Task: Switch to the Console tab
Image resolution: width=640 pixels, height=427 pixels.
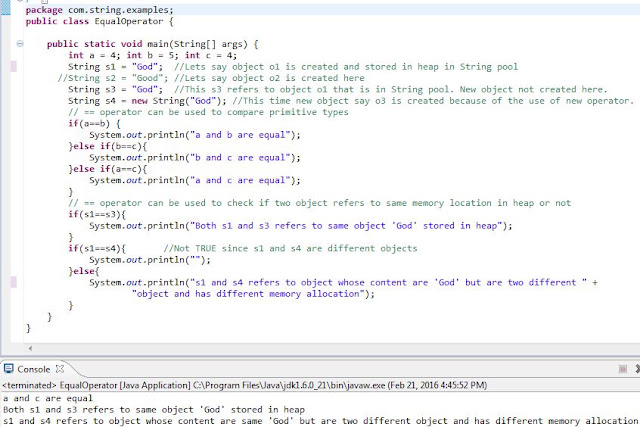Action: tap(33, 369)
